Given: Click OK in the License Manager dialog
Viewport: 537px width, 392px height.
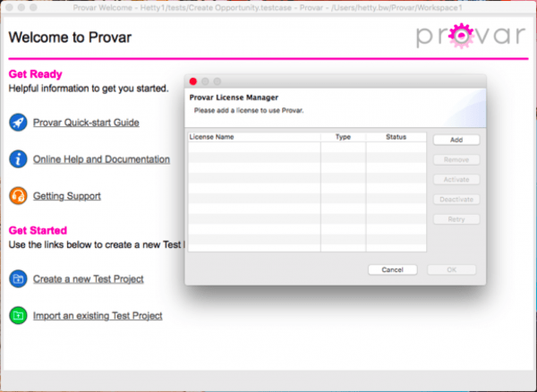Looking at the screenshot, I should 451,269.
